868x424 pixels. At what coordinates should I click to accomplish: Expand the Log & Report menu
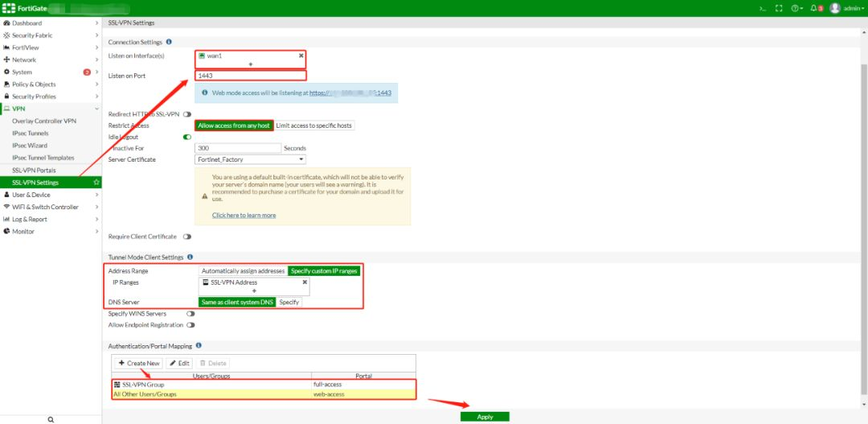[x=97, y=219]
